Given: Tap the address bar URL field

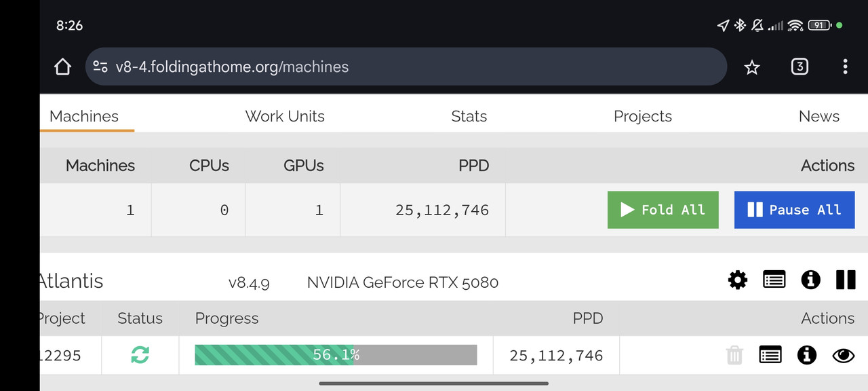Looking at the screenshot, I should pos(406,67).
